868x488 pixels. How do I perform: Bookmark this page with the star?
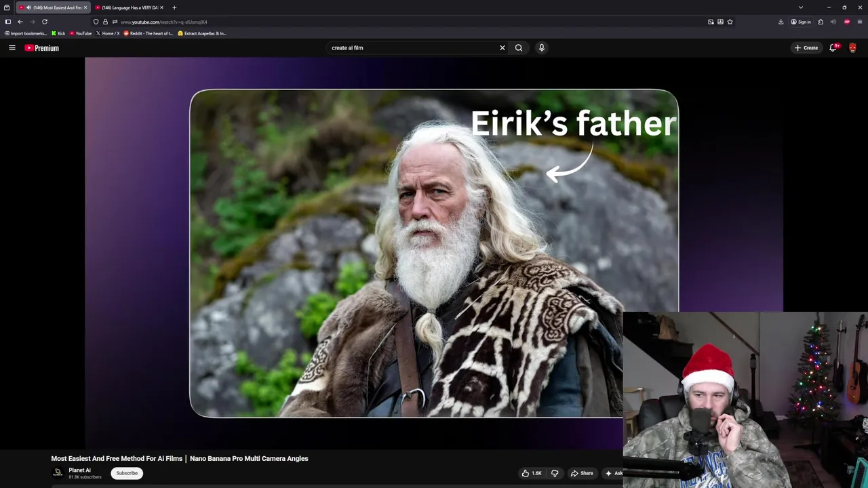(x=730, y=22)
